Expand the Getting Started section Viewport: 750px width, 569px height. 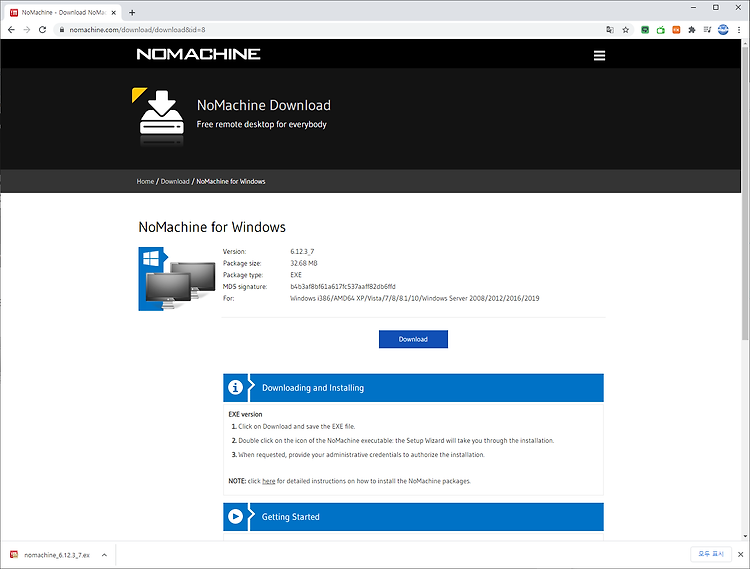tap(413, 517)
